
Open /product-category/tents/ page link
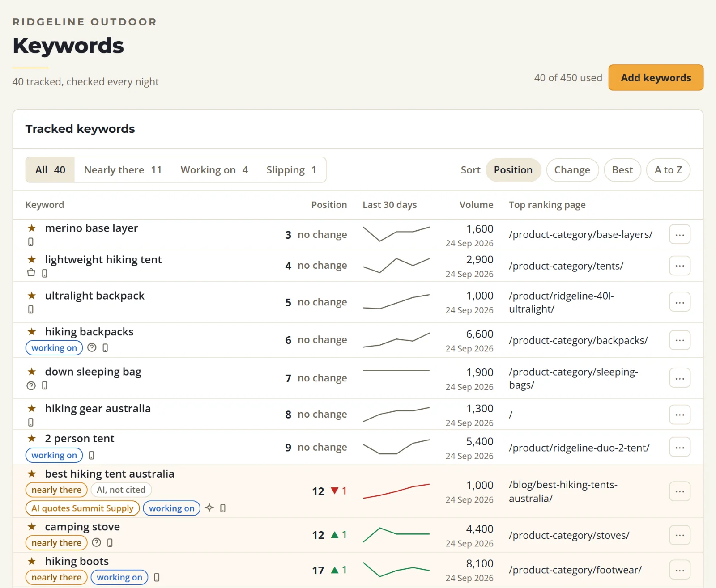566,266
